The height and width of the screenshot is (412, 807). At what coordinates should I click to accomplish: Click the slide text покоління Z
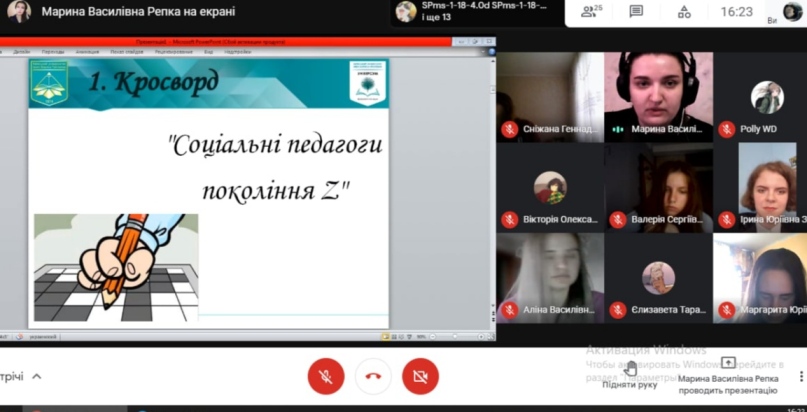(x=276, y=191)
